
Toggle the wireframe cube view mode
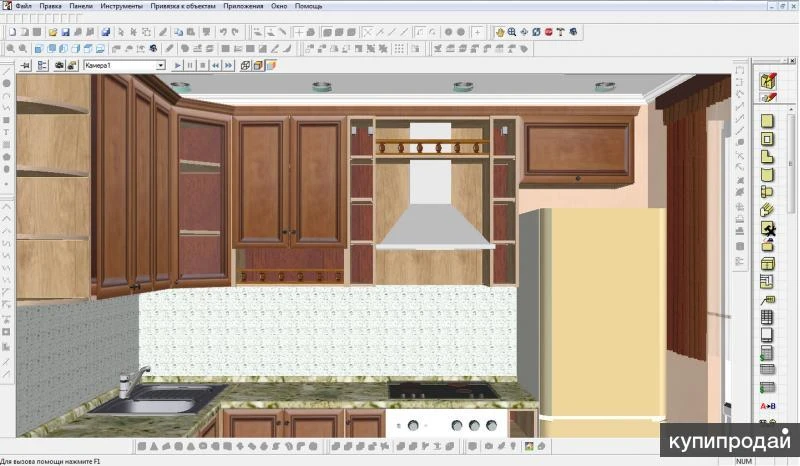[x=245, y=65]
